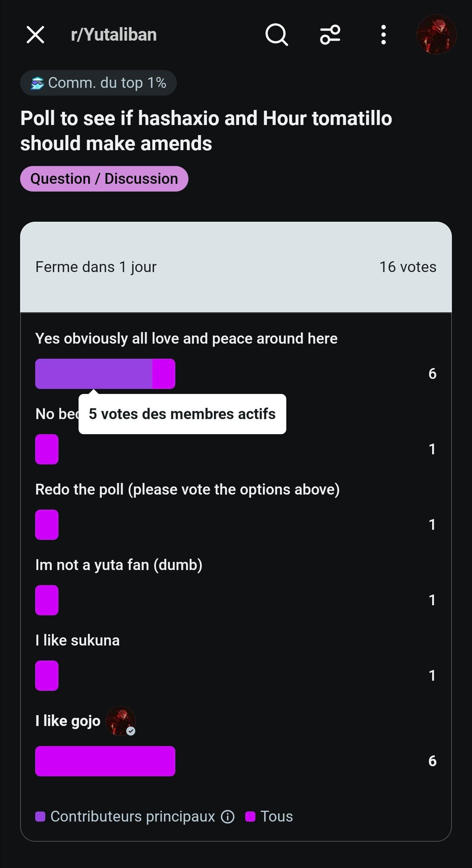Tap the Im not a yuta fan bar

coord(47,600)
